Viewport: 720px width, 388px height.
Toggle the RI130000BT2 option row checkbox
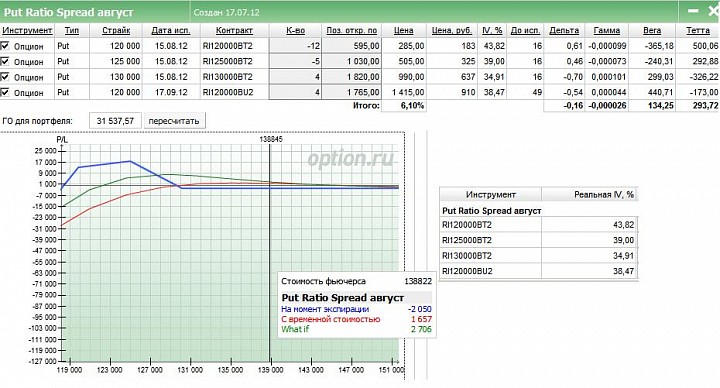coord(5,77)
